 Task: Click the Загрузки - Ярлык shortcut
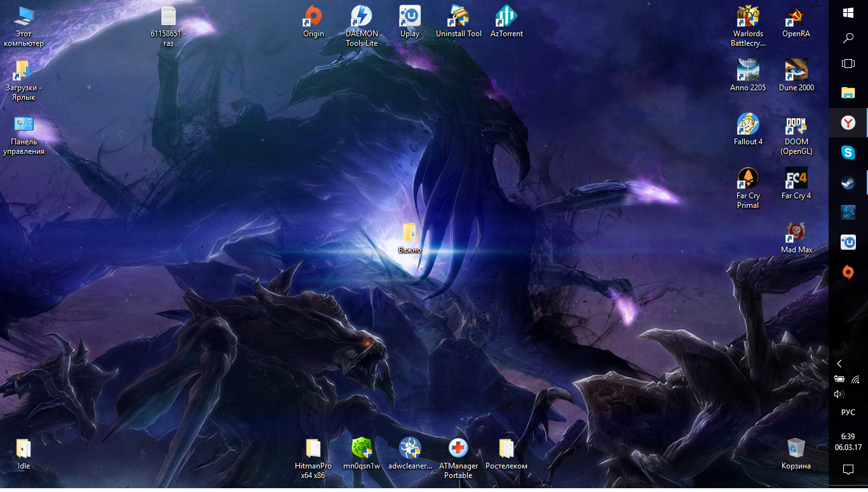point(24,80)
